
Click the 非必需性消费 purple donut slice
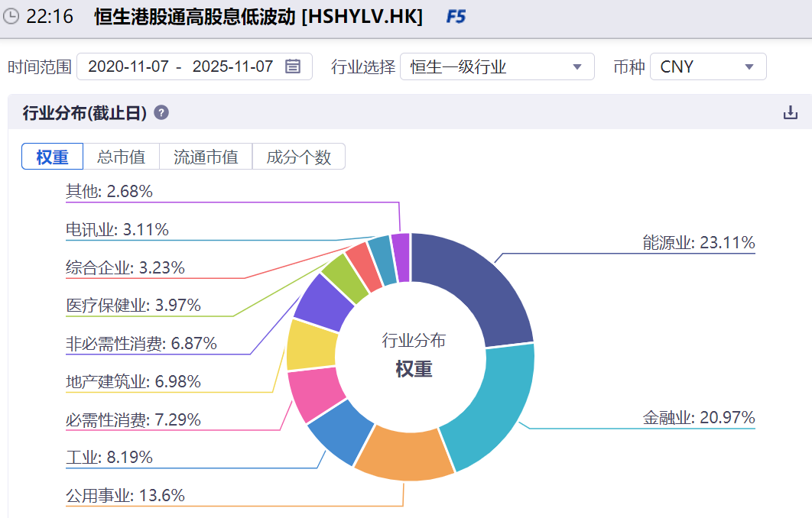tap(323, 303)
